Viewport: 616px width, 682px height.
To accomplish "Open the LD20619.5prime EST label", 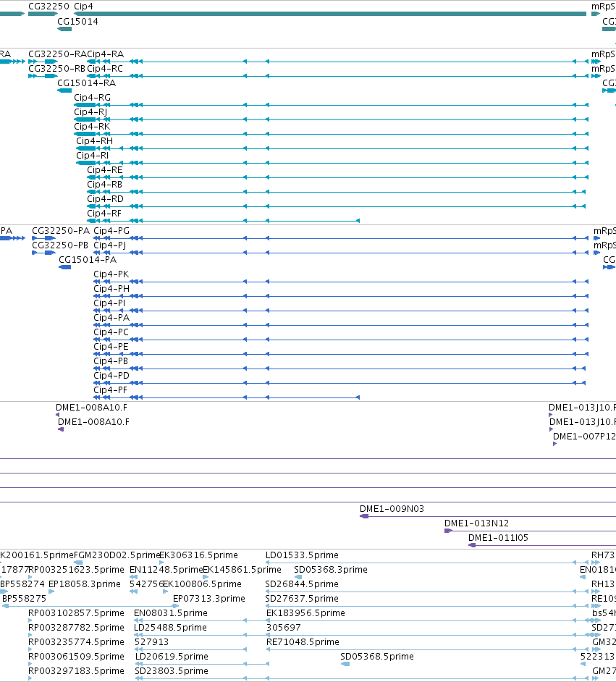I will 172,657.
